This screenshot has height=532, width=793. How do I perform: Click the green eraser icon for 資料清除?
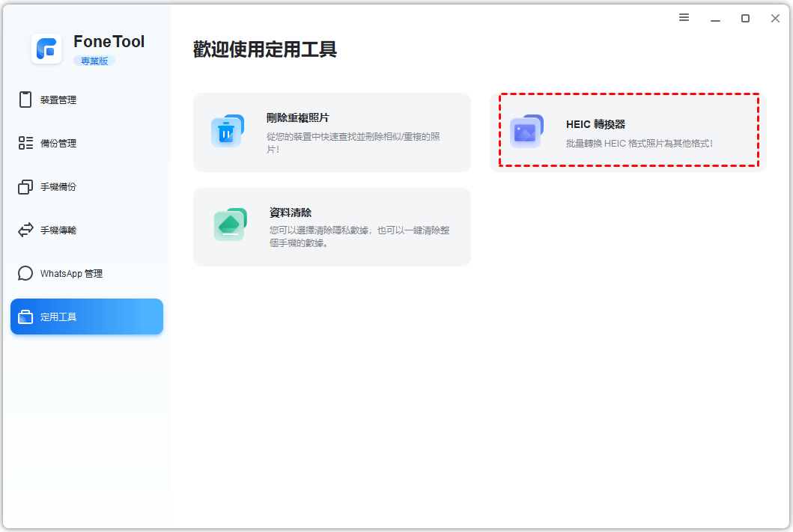[230, 224]
